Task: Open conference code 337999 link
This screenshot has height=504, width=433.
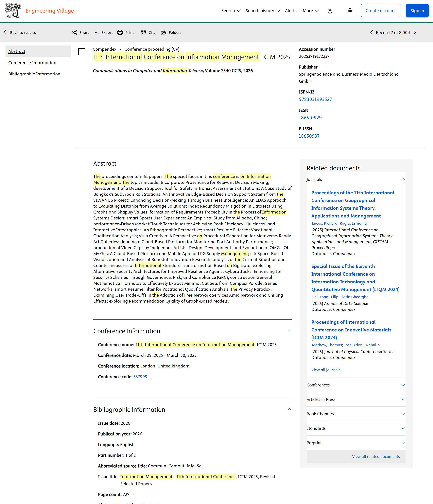Action: pyautogui.click(x=140, y=377)
